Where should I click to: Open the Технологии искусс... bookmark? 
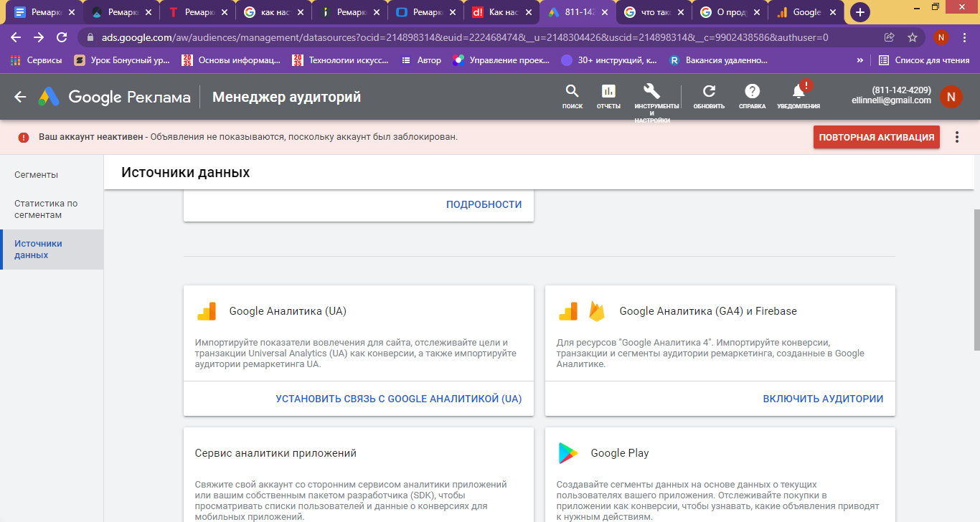click(340, 60)
